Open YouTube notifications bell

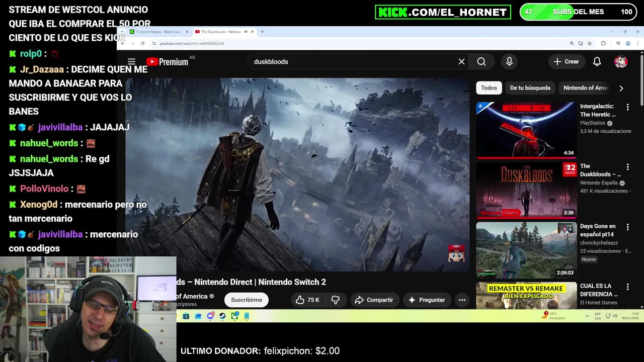[x=597, y=61]
